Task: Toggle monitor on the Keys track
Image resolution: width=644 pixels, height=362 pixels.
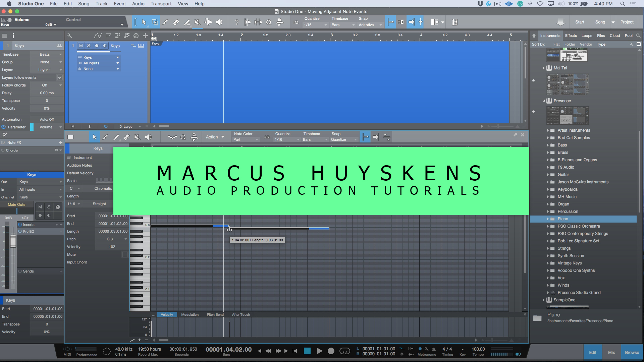Action: point(105,46)
